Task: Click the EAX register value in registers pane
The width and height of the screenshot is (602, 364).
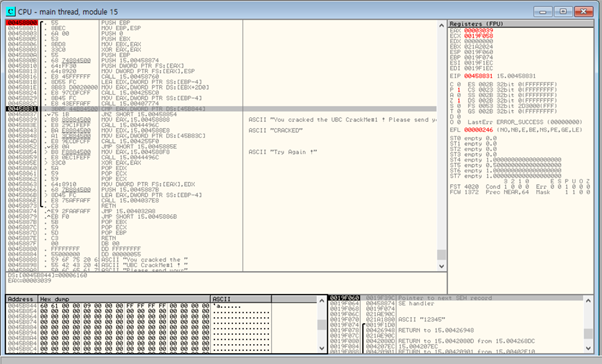Action: tap(478, 30)
